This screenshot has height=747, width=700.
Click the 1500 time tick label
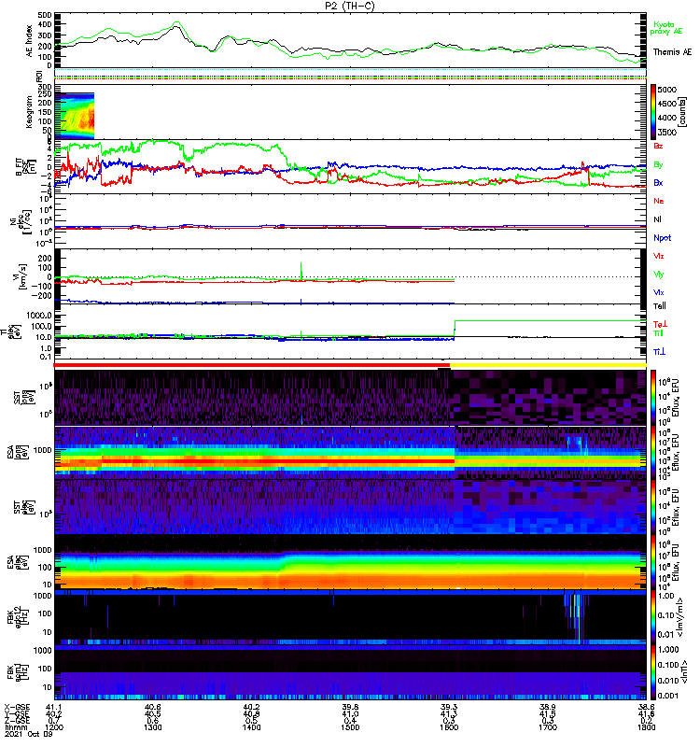350,727
